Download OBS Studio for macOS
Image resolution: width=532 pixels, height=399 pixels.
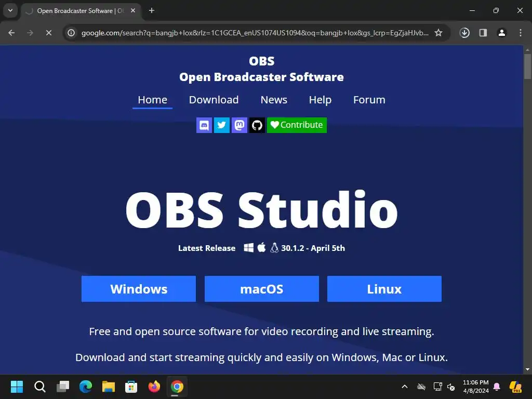point(262,289)
